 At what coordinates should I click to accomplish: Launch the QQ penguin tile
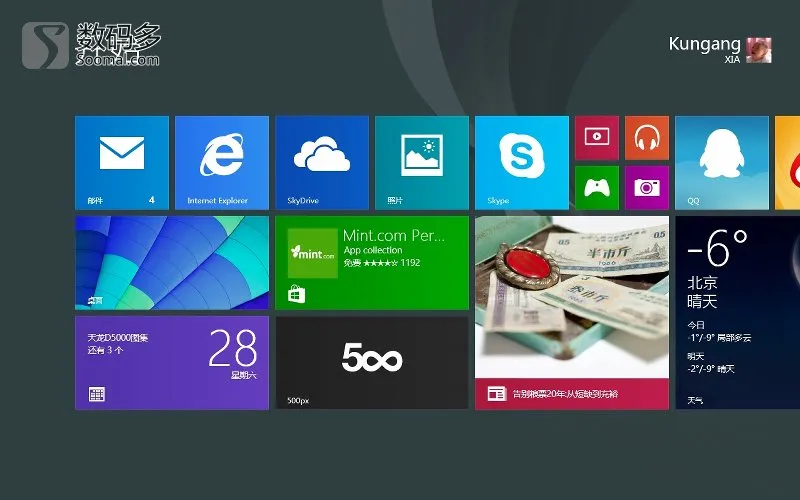(721, 163)
